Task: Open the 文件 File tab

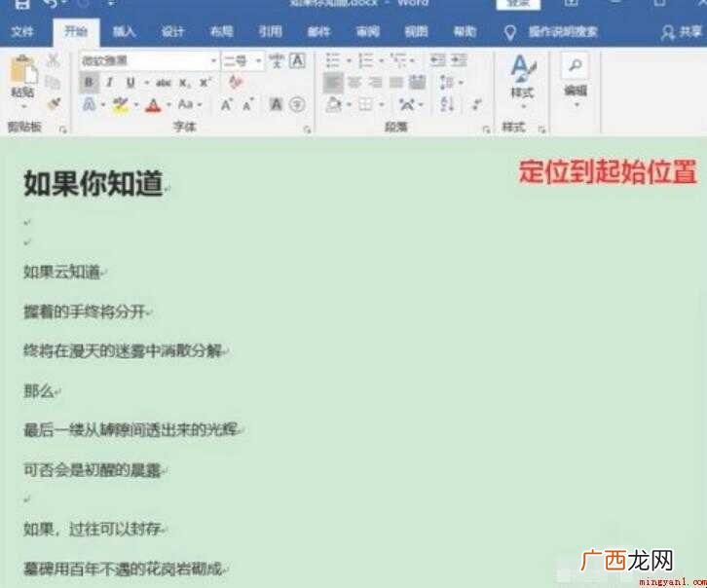Action: click(22, 31)
